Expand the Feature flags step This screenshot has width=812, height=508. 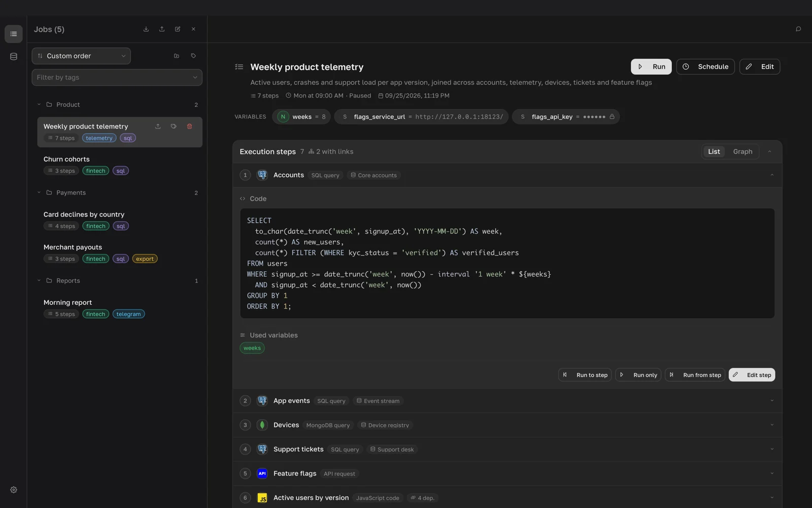772,473
